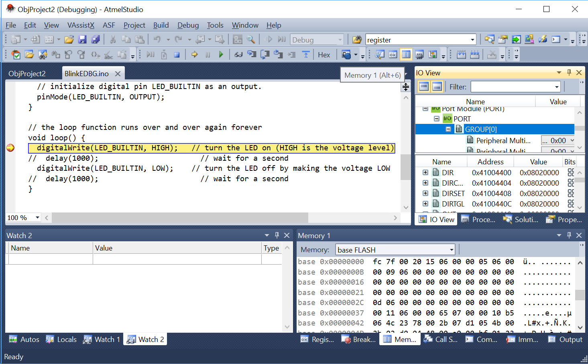Open QuickWatch with the glasses icon

point(238,55)
